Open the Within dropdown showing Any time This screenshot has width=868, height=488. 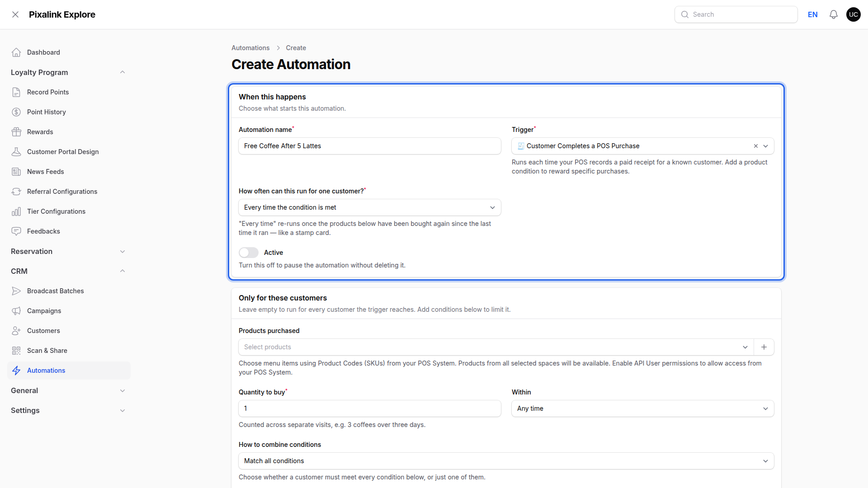point(643,408)
